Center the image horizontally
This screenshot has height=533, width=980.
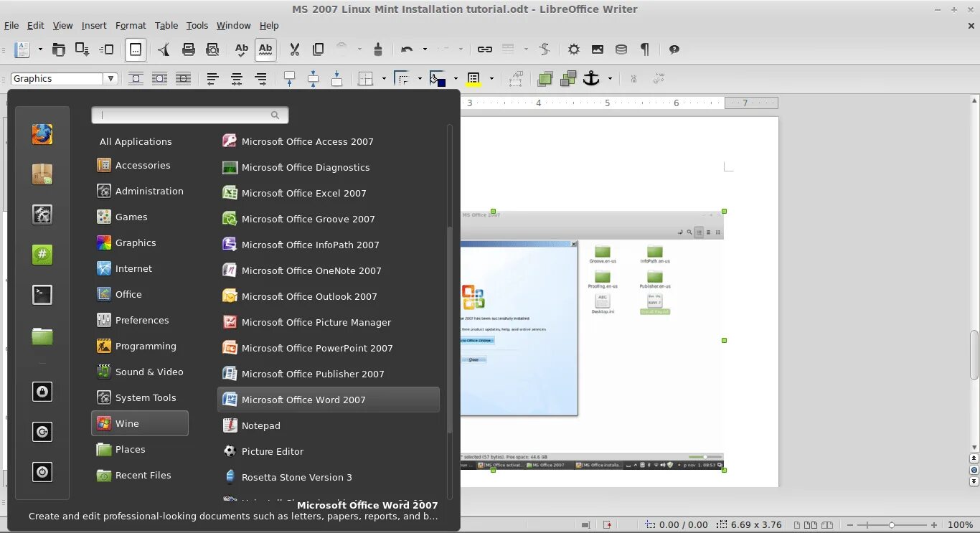[x=236, y=79]
